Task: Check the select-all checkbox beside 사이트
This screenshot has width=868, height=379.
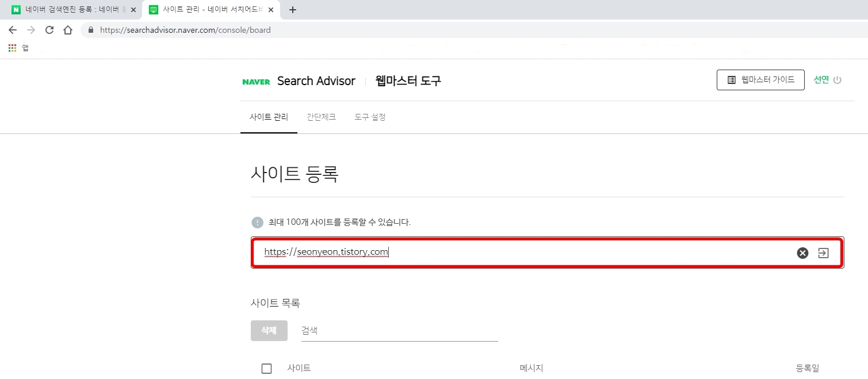Action: 266,369
